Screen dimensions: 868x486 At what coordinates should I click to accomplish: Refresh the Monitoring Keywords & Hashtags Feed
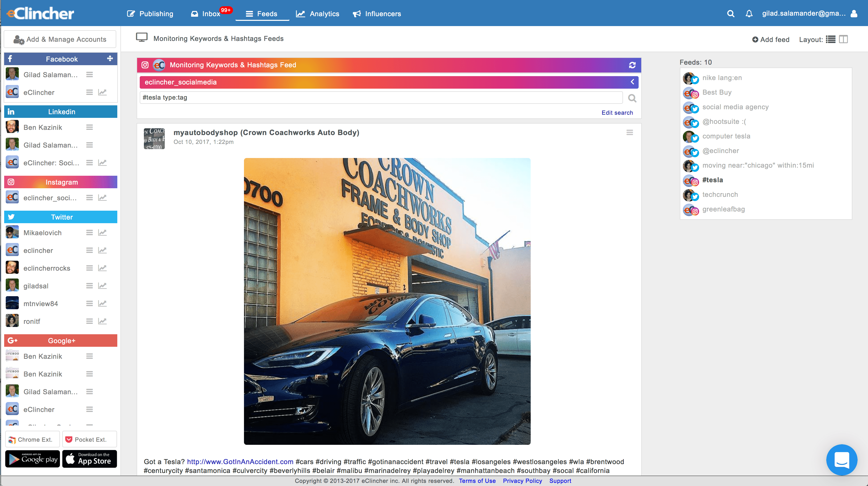click(632, 65)
